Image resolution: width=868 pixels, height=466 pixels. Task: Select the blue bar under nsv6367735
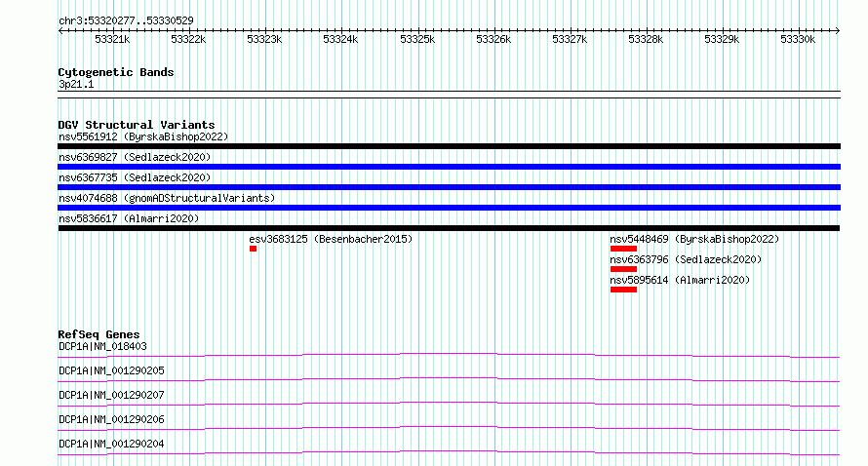point(449,187)
